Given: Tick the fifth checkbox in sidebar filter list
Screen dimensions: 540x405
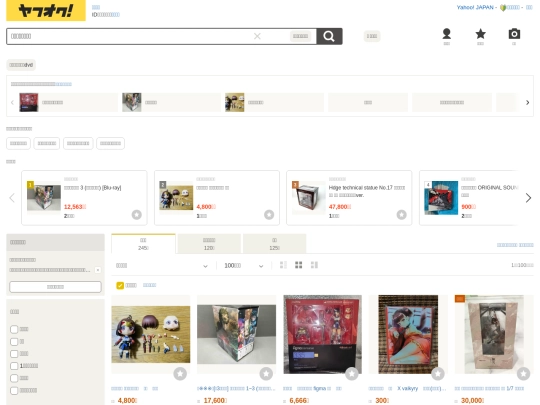Looking at the screenshot, I should pos(14,378).
